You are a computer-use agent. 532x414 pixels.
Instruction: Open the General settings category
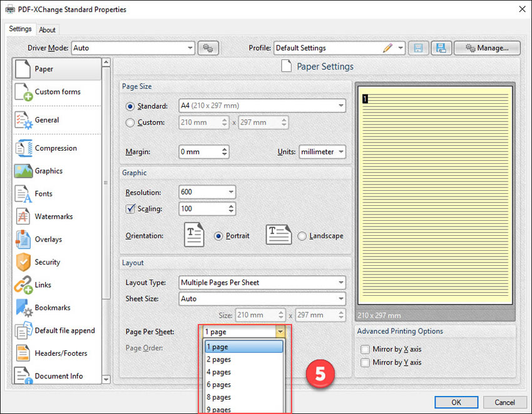[x=57, y=120]
